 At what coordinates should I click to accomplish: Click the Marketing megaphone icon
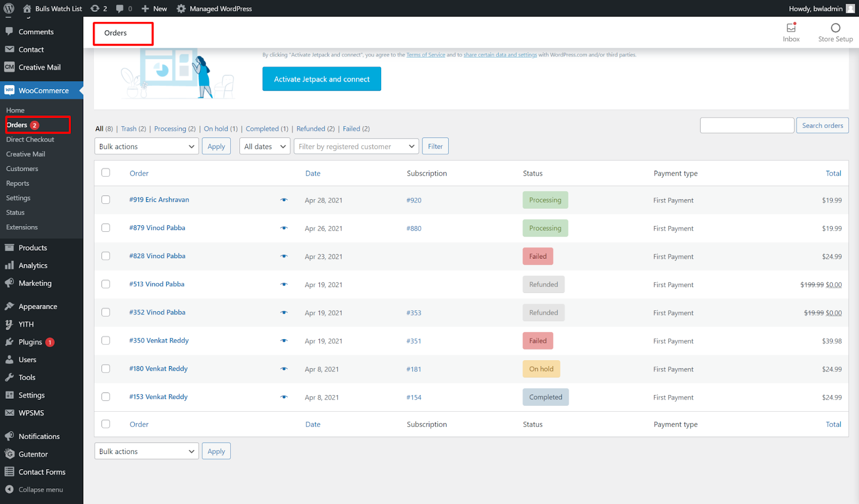[x=9, y=283]
